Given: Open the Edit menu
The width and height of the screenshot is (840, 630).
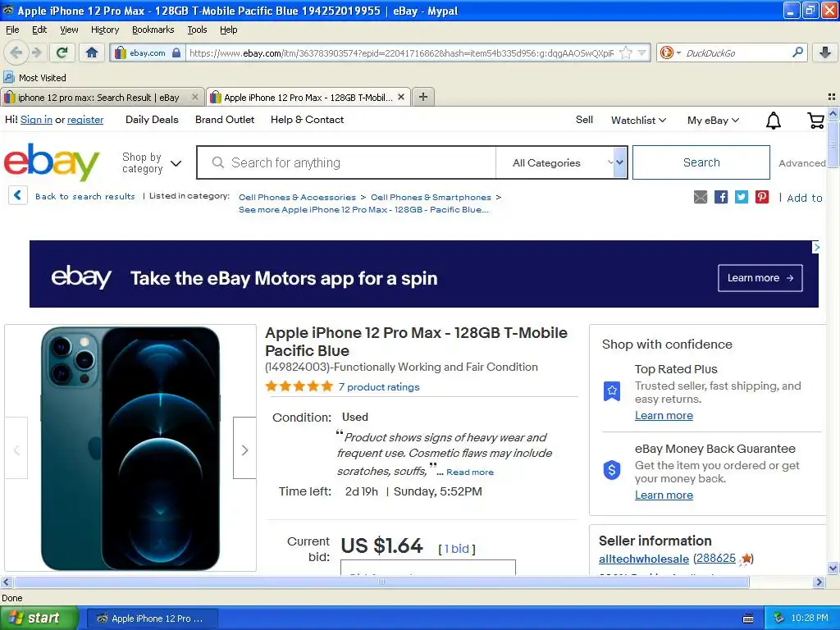Looking at the screenshot, I should coord(39,30).
